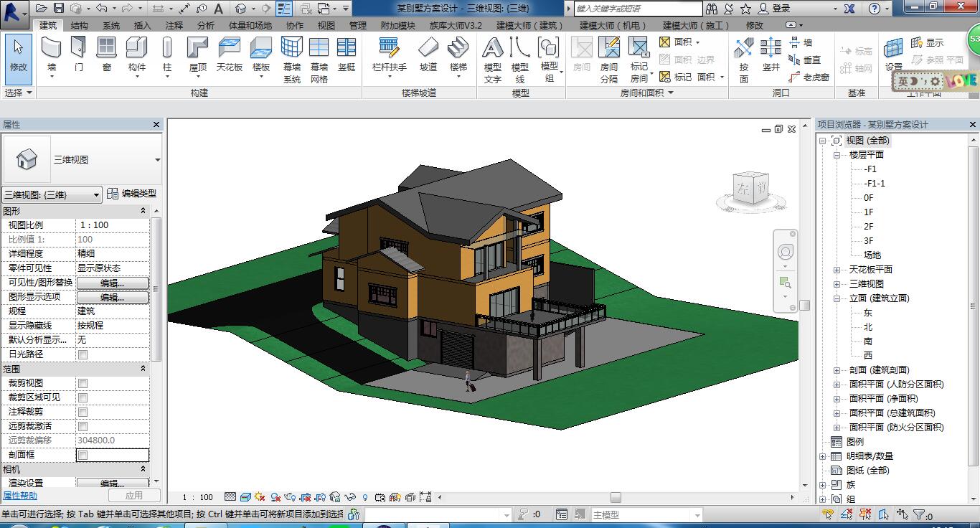Switch to the 结构 ribbon tab
Viewport: 980px width, 528px height.
click(x=80, y=25)
